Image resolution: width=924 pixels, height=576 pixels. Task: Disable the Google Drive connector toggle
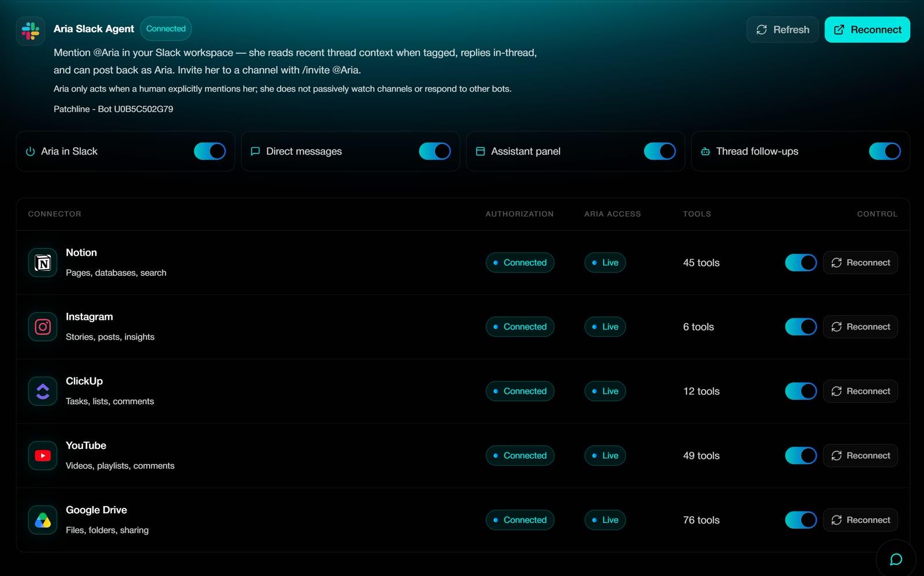pyautogui.click(x=801, y=520)
